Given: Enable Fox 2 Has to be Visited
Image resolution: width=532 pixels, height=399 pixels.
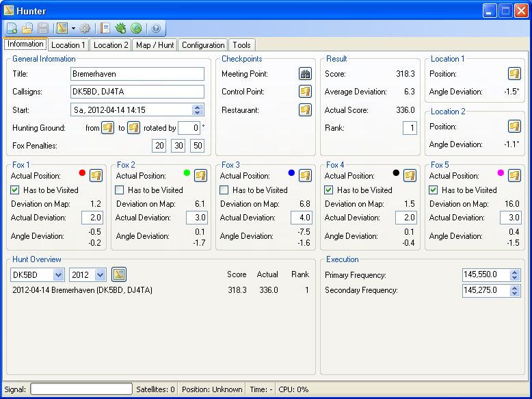Looking at the screenshot, I should click(120, 190).
